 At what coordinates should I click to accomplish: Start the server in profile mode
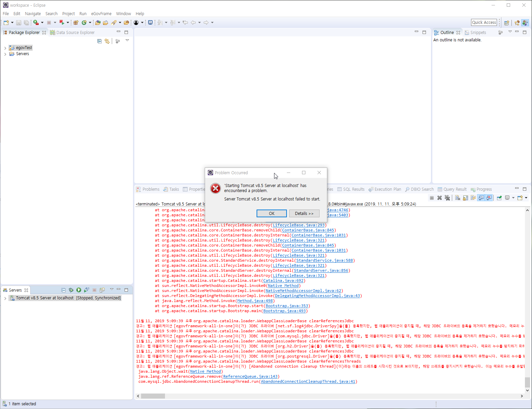[87, 290]
